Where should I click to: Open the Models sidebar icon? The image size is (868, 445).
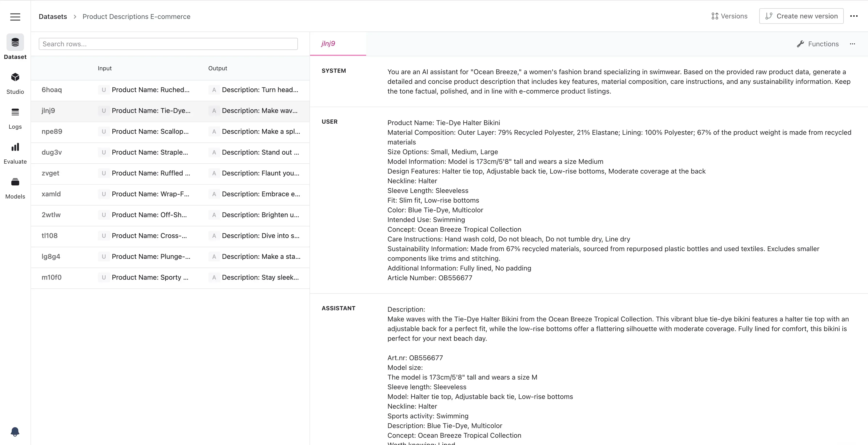click(15, 182)
